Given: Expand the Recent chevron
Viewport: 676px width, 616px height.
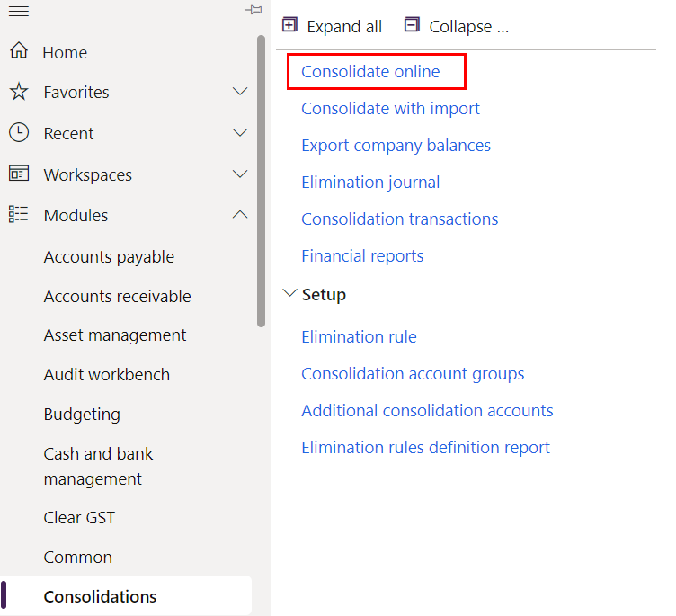Looking at the screenshot, I should pyautogui.click(x=240, y=132).
